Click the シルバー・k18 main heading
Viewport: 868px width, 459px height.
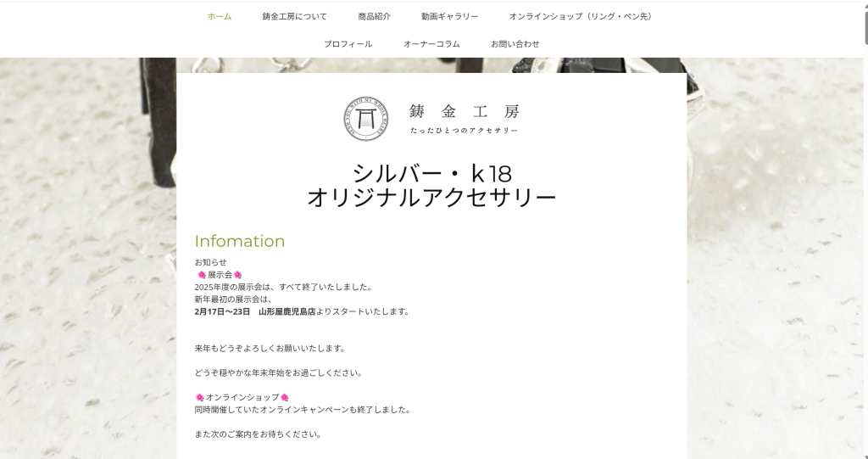431,174
